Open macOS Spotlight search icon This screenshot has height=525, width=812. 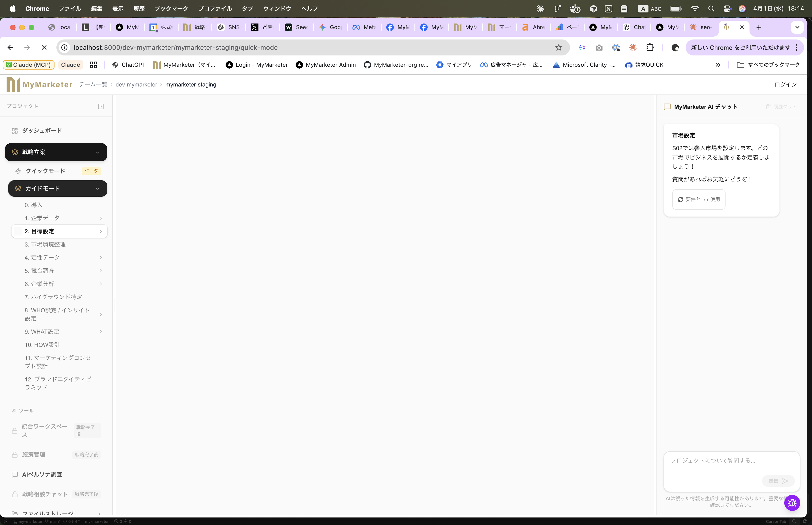tap(711, 8)
